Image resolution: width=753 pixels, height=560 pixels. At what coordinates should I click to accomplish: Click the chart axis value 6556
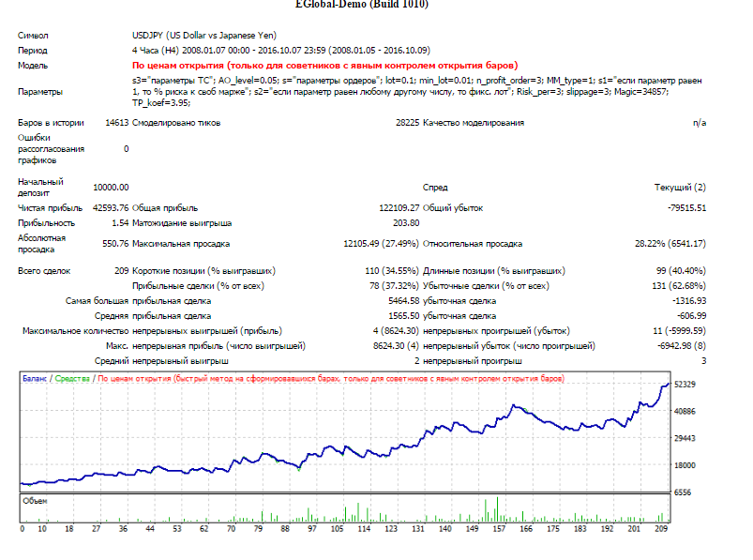tap(683, 492)
